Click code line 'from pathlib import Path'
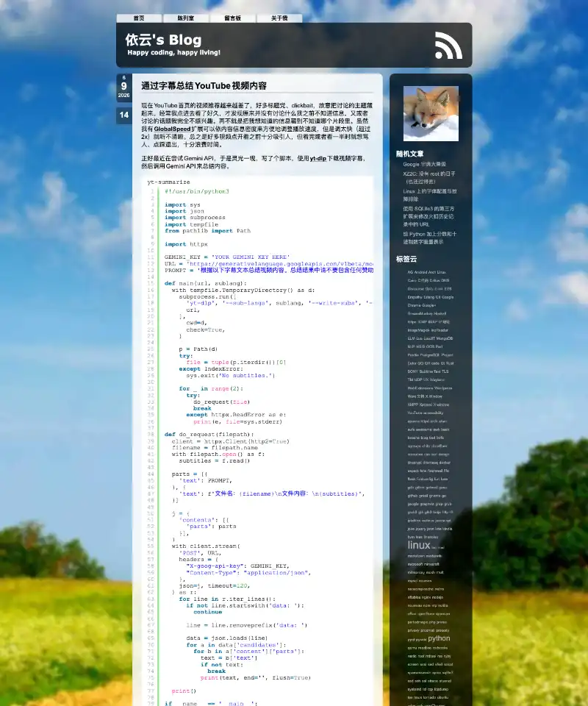The height and width of the screenshot is (706, 588). pos(207,231)
